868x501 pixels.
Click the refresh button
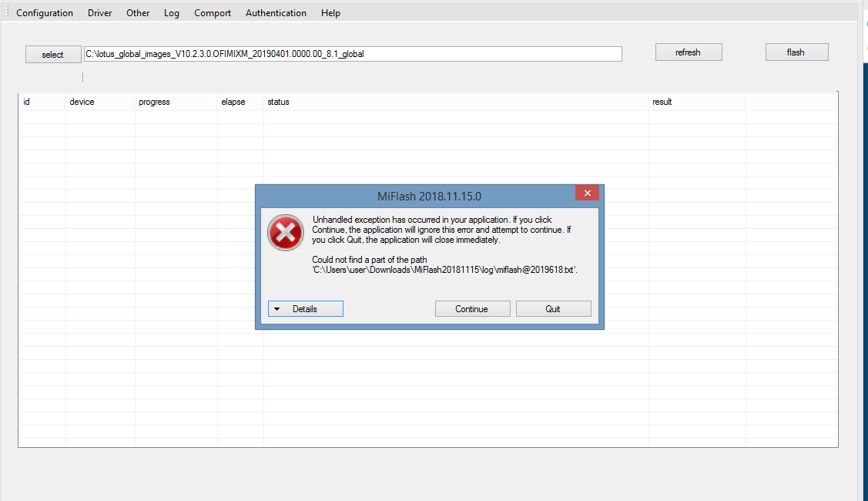coord(688,52)
